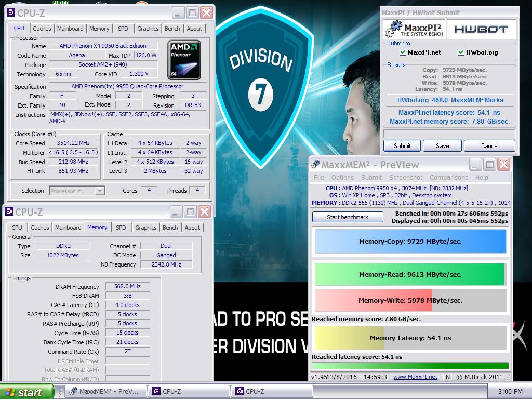
Task: Click the NB Frequency 2342.8 MHz value
Action: pyautogui.click(x=166, y=264)
